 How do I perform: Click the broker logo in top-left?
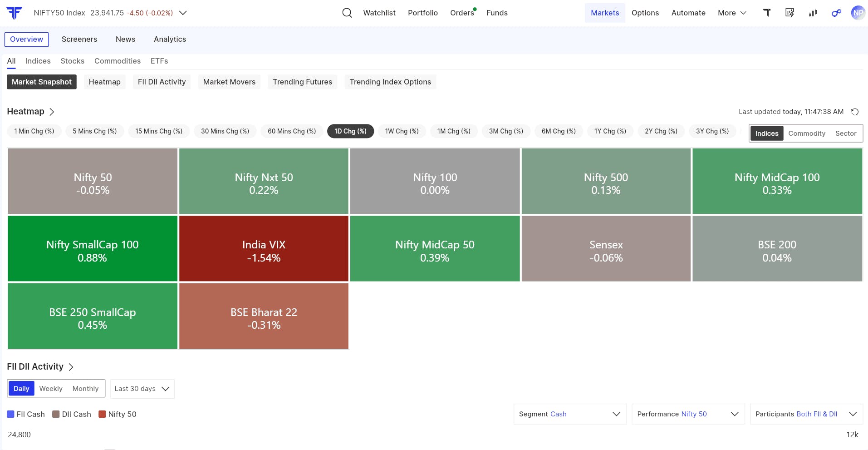click(x=15, y=13)
